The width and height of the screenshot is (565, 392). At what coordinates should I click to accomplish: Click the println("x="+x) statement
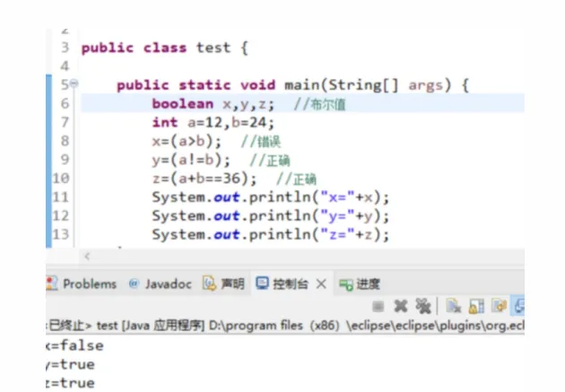click(271, 198)
